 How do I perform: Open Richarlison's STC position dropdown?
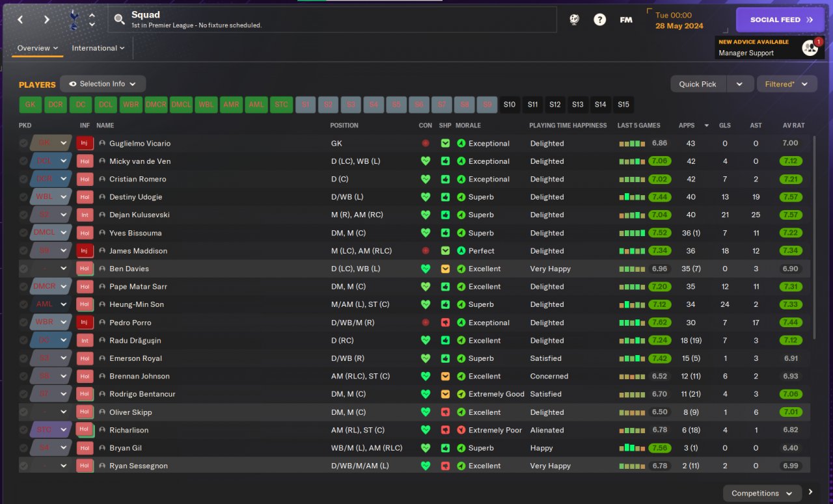pyautogui.click(x=51, y=430)
